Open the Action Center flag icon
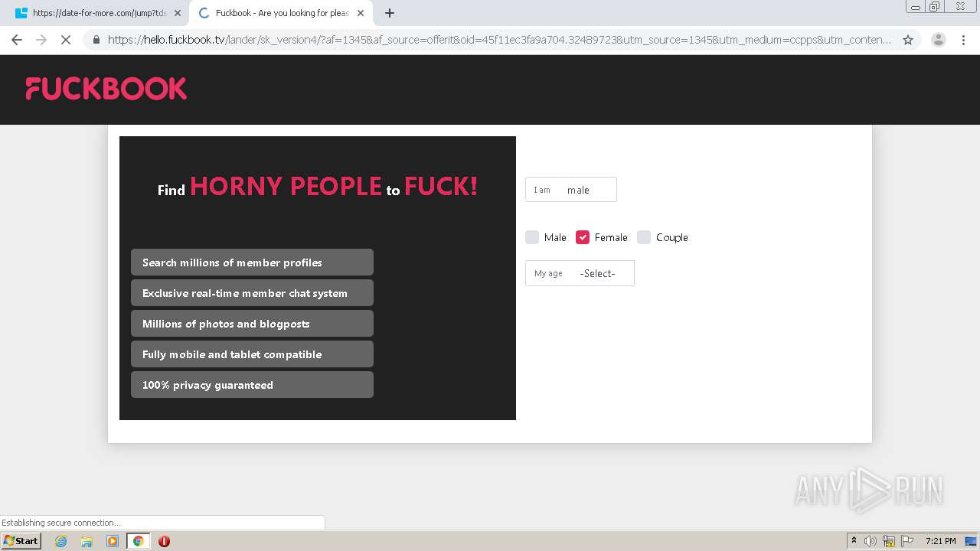 pos(906,541)
